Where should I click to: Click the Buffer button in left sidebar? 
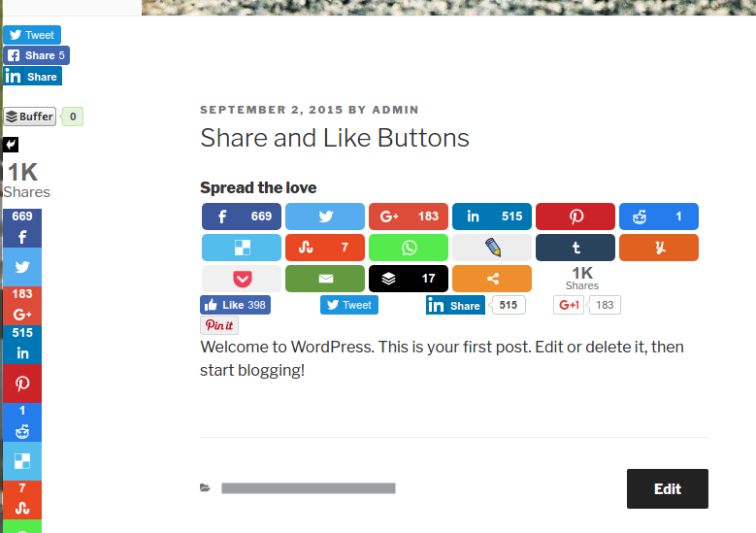(x=30, y=117)
